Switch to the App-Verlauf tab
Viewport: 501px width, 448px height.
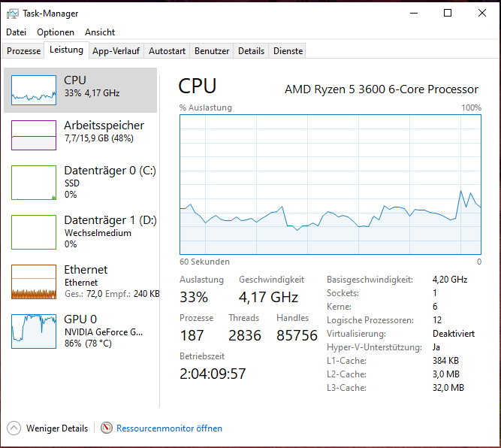(116, 51)
